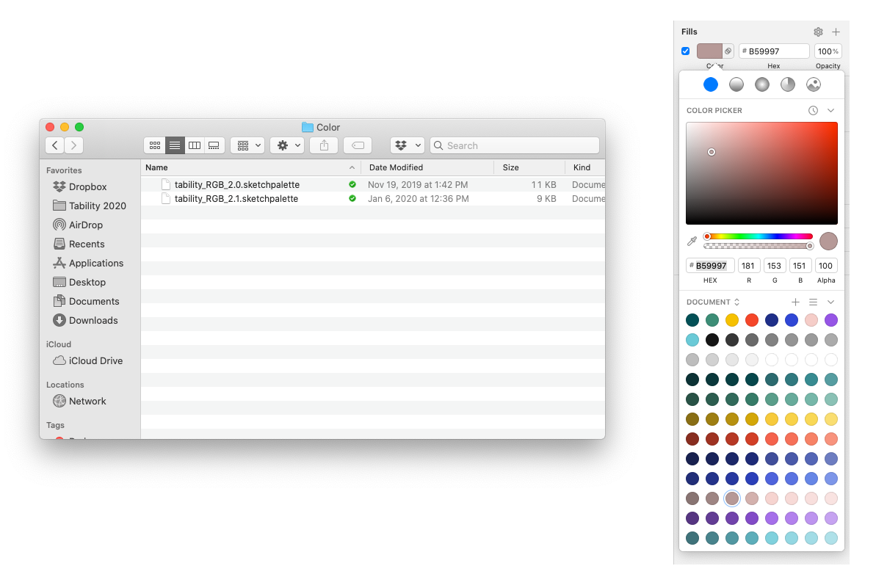This screenshot has width=876, height=588.
Task: Collapse the Document swatches section
Action: 830,302
